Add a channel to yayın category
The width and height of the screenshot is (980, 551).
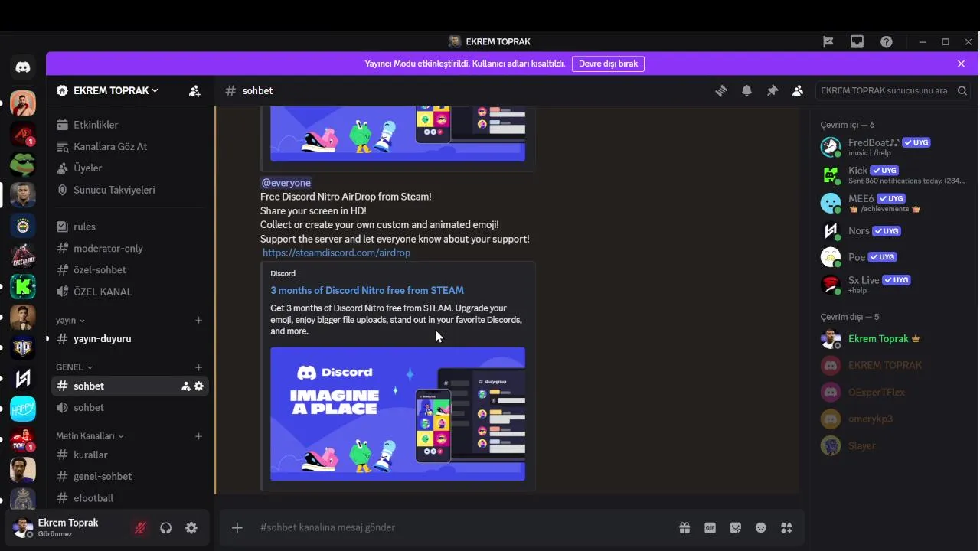199,320
